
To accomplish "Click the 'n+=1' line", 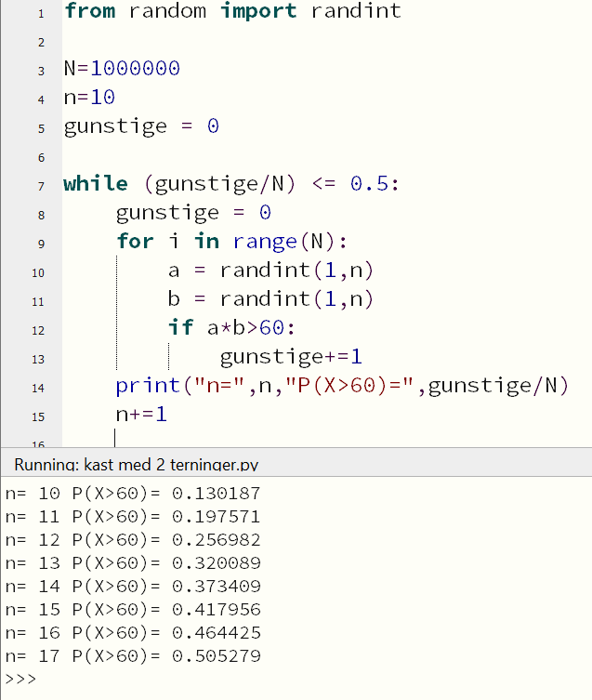I will tap(141, 415).
